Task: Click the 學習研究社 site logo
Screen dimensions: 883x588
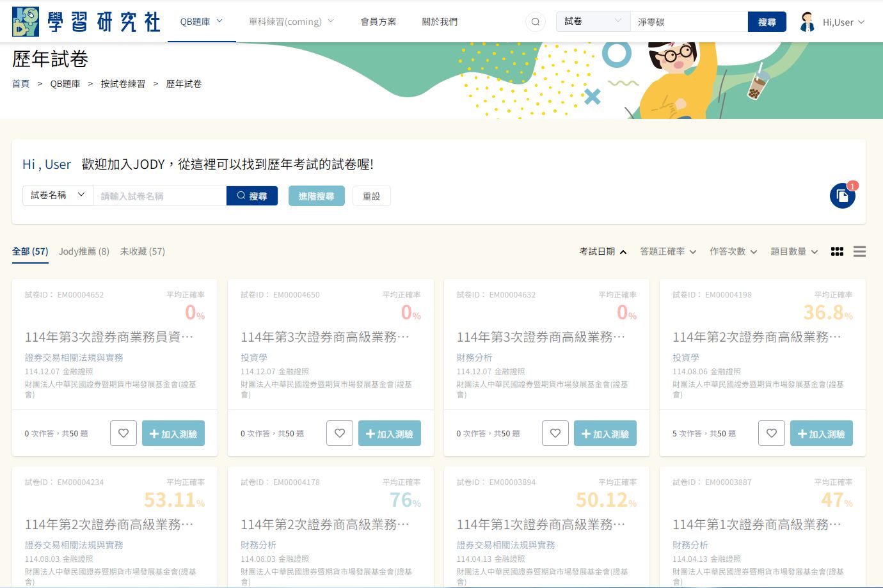Action: [x=86, y=22]
